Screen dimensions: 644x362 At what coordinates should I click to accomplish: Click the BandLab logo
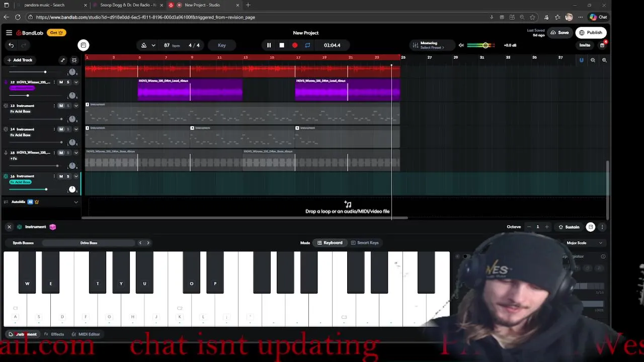click(30, 33)
